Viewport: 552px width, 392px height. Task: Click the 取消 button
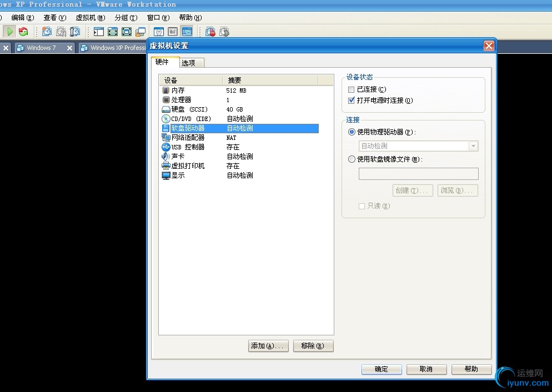[426, 369]
